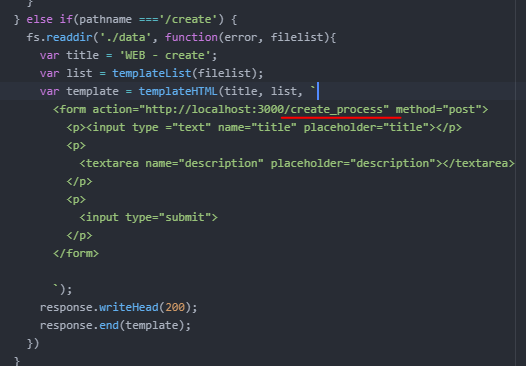Viewport: 526px width, 366px height.
Task: Click the name="title" attribute of input
Action: [257, 127]
